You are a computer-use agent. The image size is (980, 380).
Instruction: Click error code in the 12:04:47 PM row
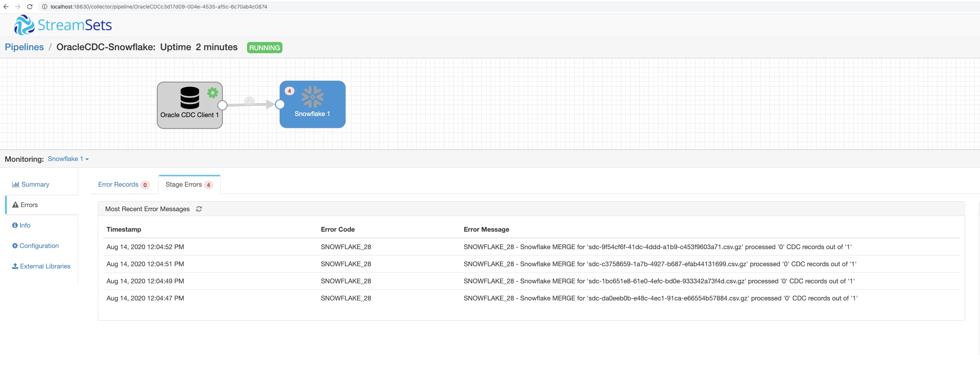tap(346, 298)
